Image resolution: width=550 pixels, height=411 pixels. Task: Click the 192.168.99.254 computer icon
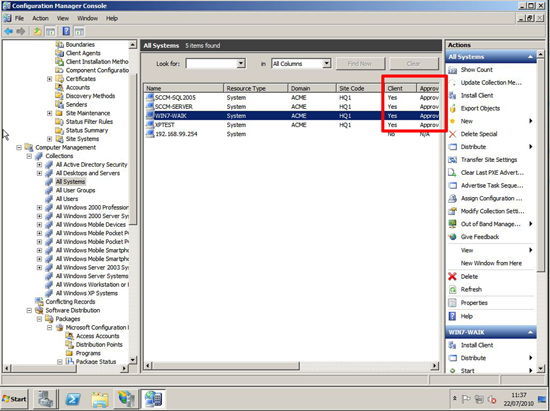point(150,134)
